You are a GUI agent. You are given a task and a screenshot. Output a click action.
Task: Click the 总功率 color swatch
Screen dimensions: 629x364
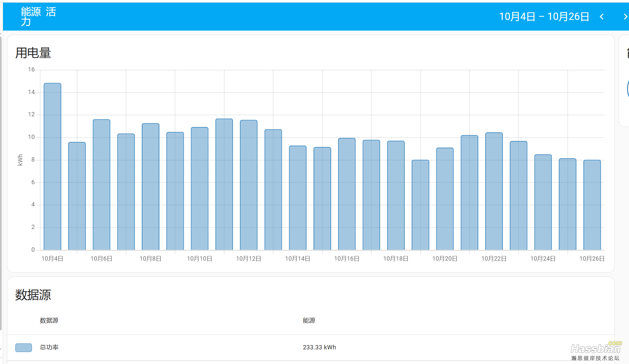tap(24, 347)
